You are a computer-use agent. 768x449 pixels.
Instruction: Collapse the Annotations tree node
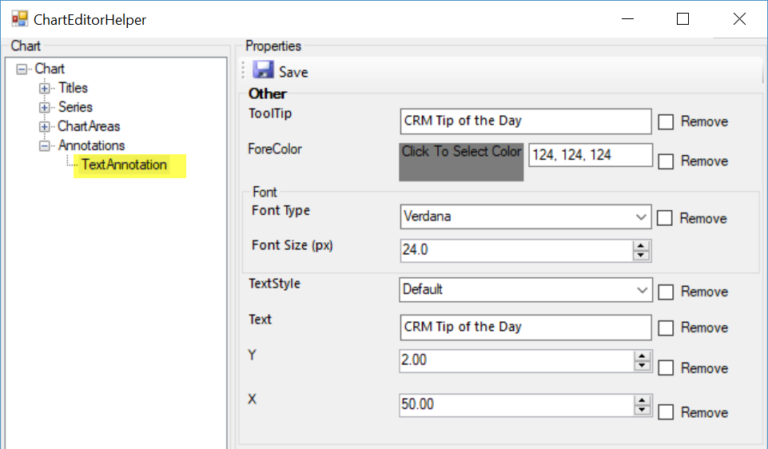pos(44,145)
